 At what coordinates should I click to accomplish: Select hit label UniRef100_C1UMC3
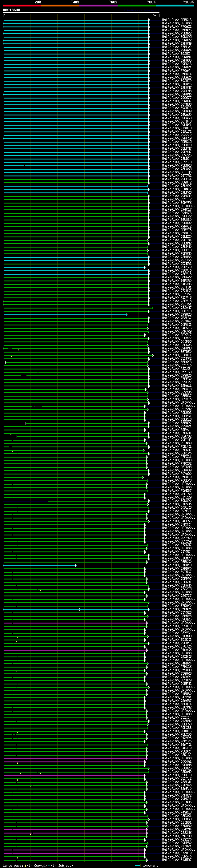(176, 558)
